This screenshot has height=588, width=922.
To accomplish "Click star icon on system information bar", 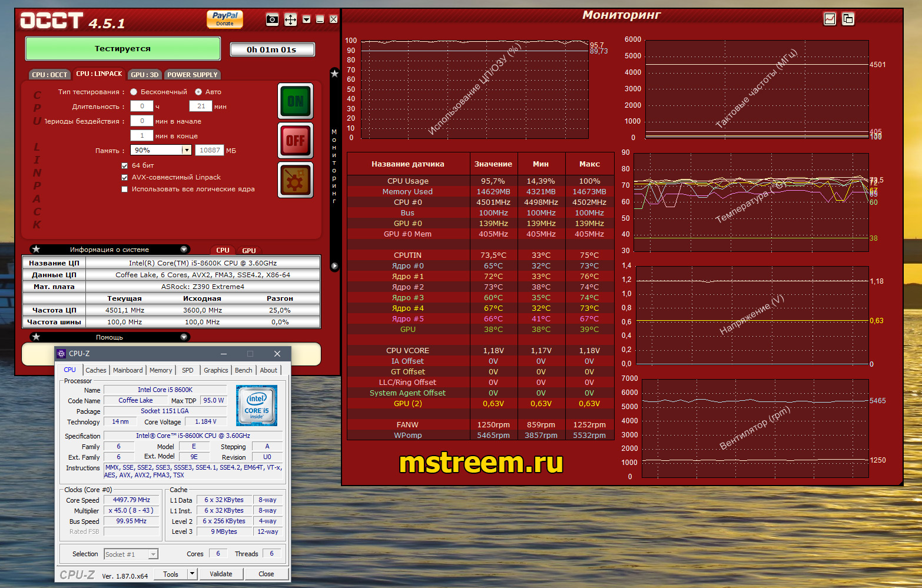I will pyautogui.click(x=36, y=249).
